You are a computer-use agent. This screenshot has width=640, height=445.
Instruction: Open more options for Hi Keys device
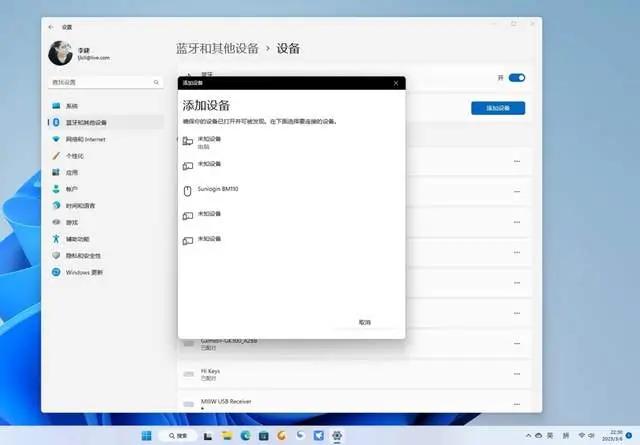click(x=517, y=374)
